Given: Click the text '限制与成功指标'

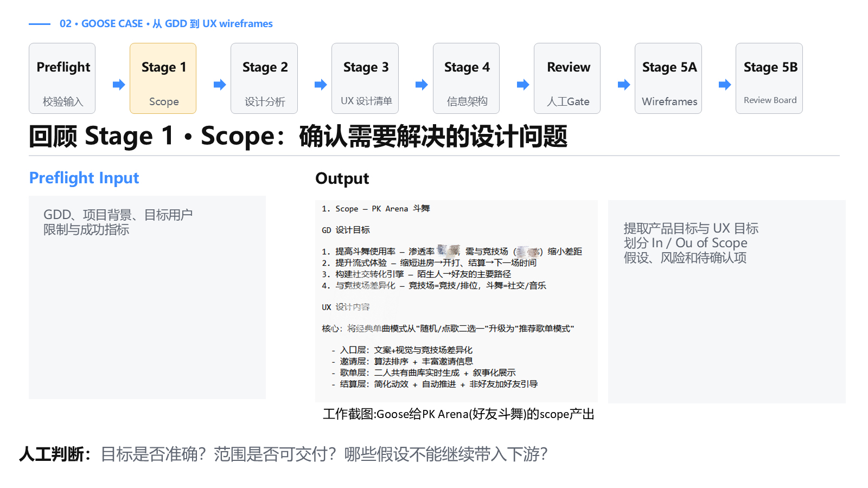Looking at the screenshot, I should (86, 230).
